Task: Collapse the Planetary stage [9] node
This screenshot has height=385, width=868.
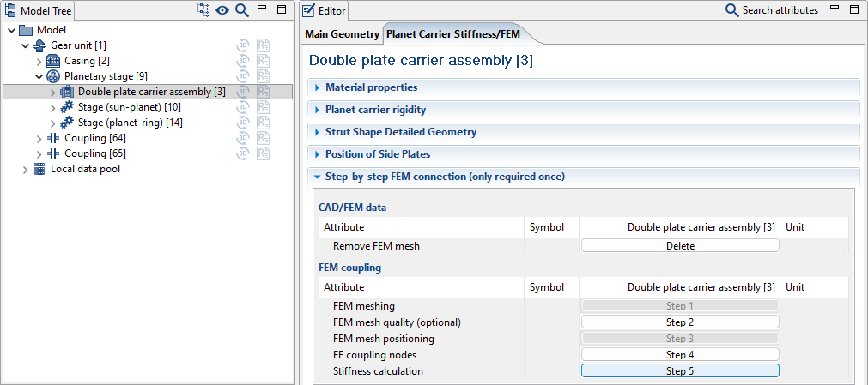Action: (x=39, y=76)
